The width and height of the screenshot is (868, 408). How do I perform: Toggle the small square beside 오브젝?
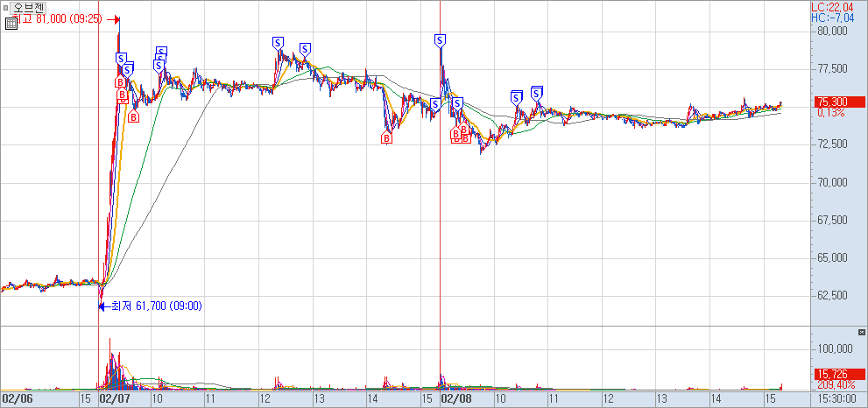tap(5, 7)
